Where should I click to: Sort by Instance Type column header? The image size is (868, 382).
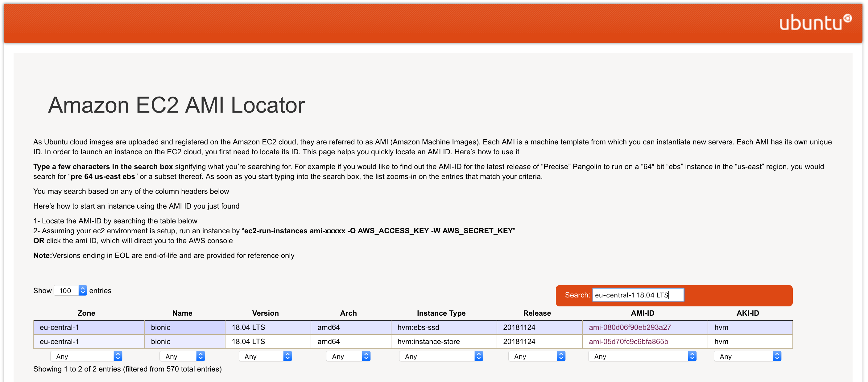tap(441, 313)
